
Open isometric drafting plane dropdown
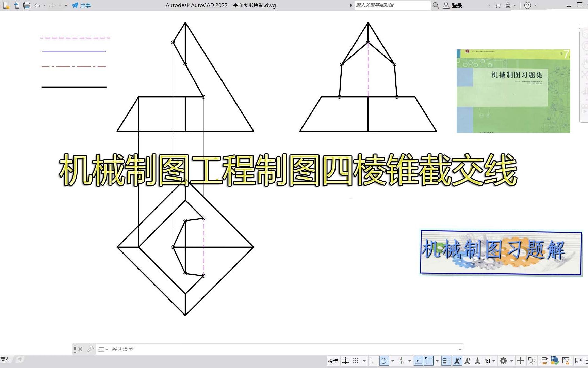pos(410,361)
